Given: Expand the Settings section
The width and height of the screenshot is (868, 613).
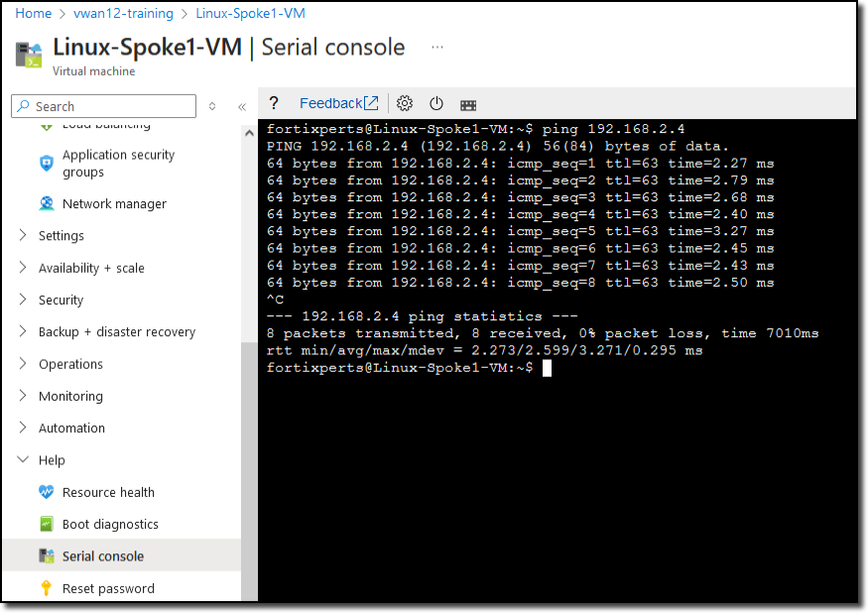Looking at the screenshot, I should coord(62,236).
